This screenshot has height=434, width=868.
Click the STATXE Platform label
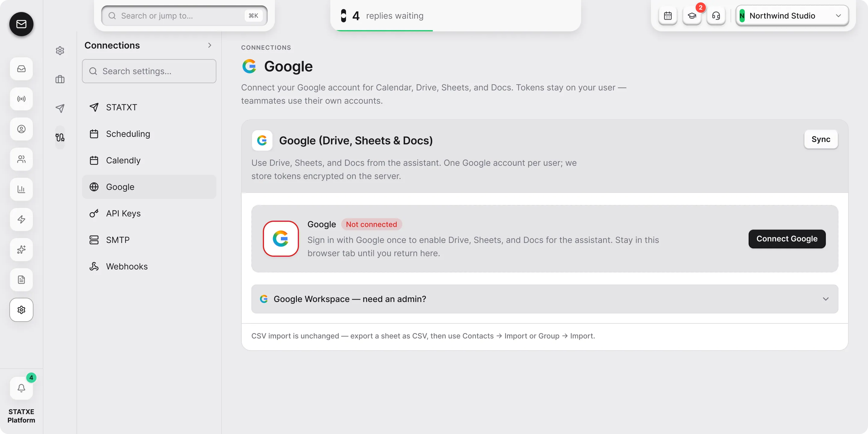[x=21, y=416]
